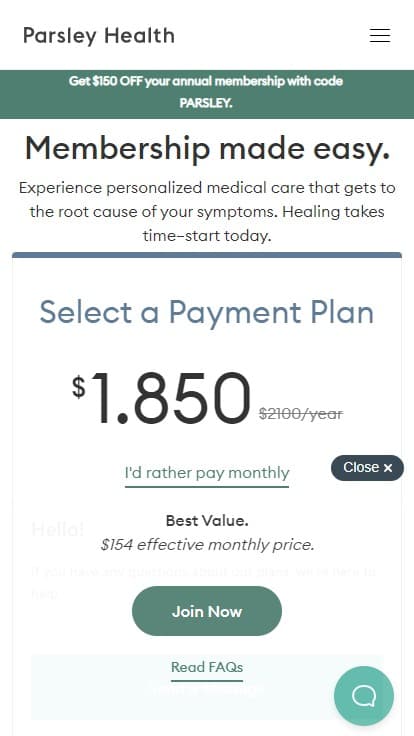Click the faded chat input box
This screenshot has height=736, width=414.
click(x=207, y=687)
